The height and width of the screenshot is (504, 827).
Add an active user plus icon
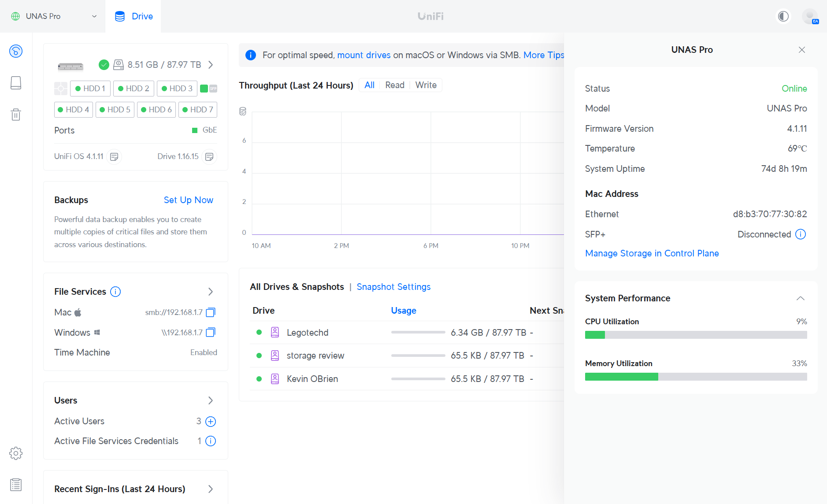211,422
